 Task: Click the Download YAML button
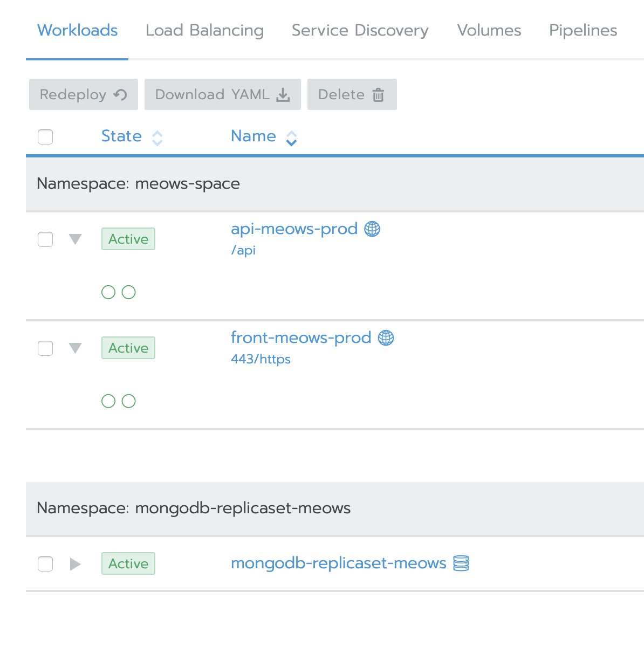pos(223,94)
